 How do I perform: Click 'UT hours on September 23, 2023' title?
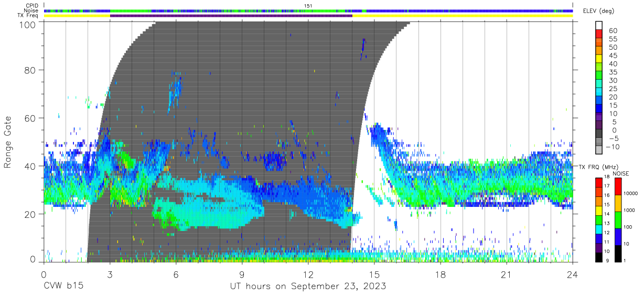click(x=308, y=286)
